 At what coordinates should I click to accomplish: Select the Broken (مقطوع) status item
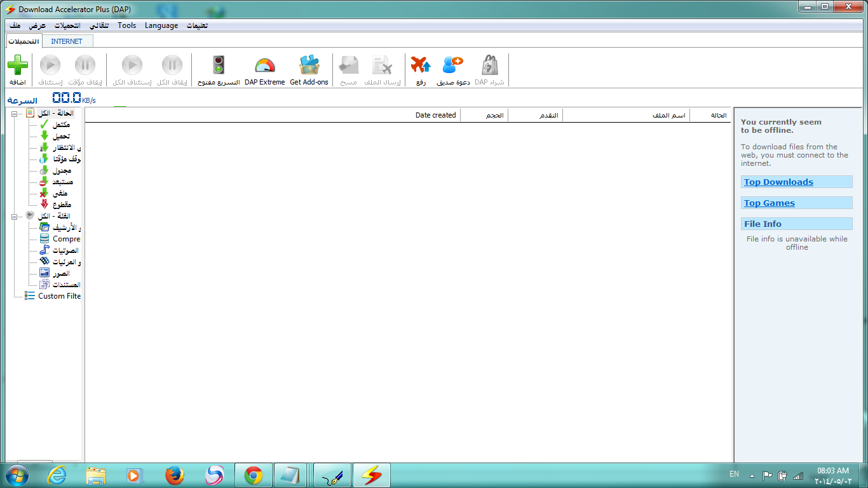[55, 205]
